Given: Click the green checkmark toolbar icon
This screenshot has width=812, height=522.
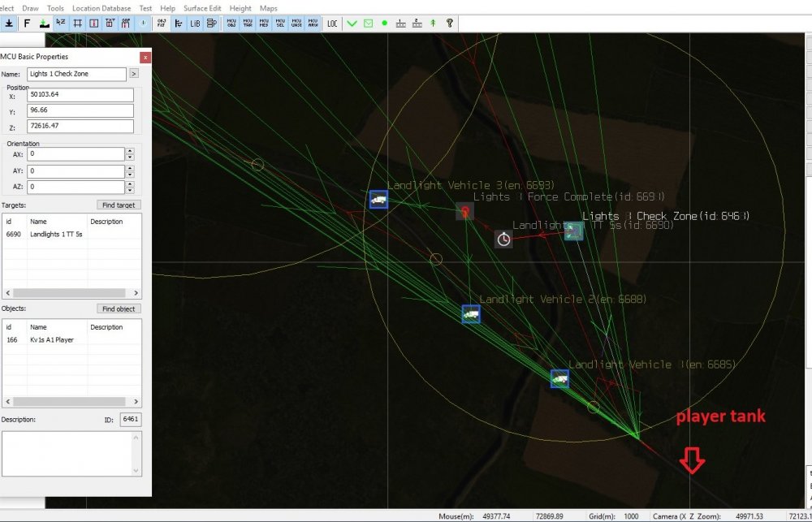Looking at the screenshot, I should 352,24.
